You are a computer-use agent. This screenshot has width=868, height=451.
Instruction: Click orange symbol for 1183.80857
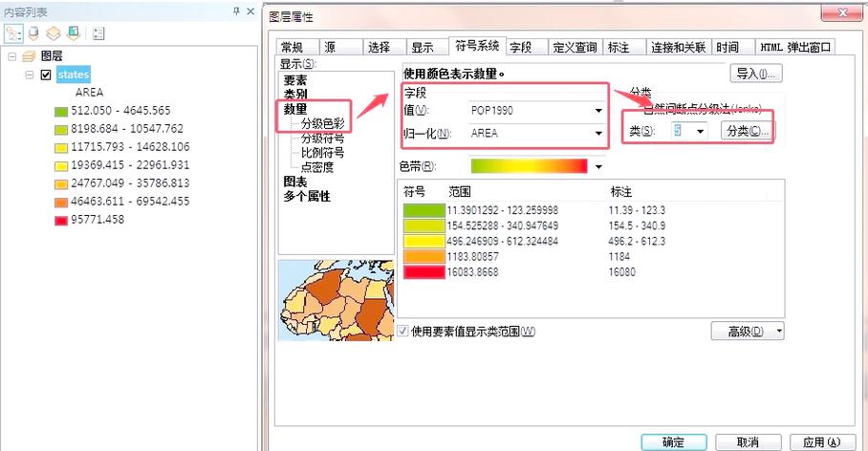424,257
